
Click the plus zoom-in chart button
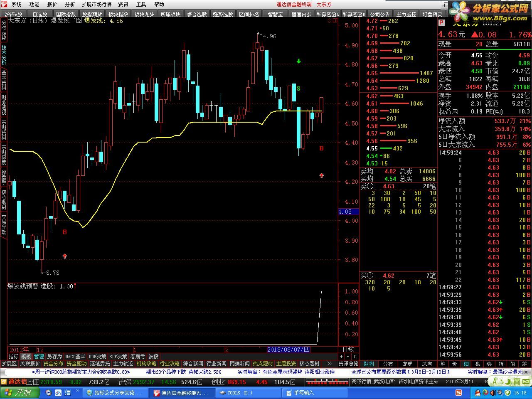pos(341,357)
